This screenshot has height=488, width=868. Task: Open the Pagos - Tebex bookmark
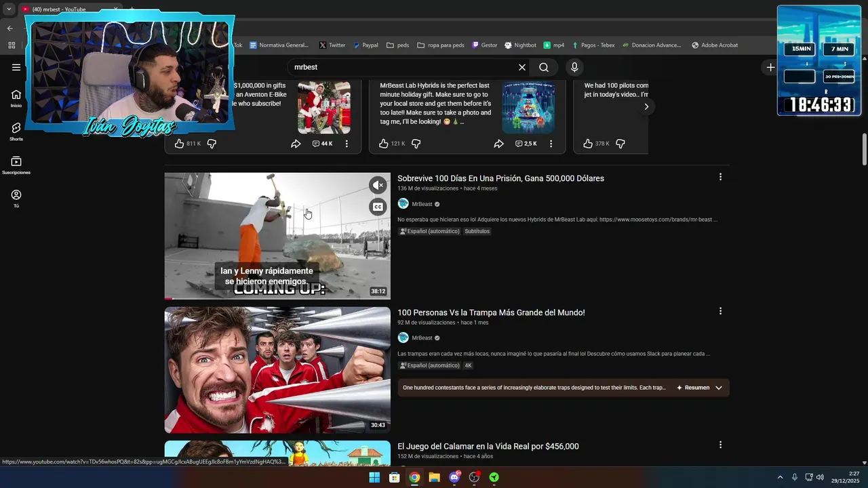click(x=593, y=45)
